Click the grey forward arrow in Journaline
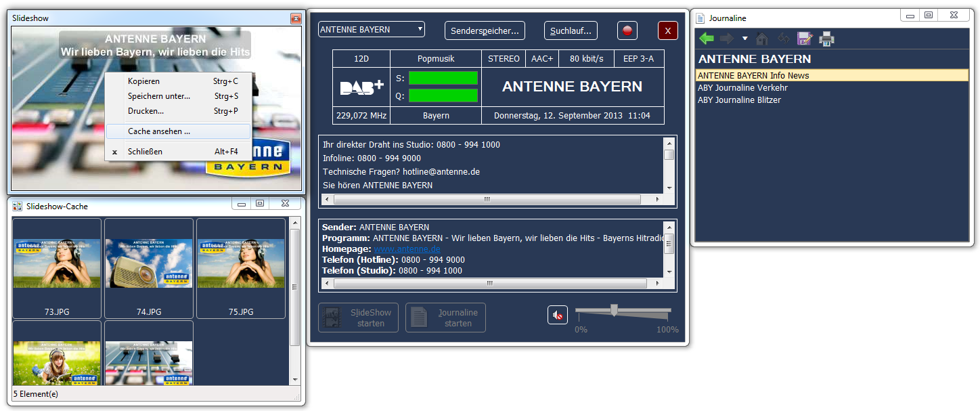Viewport: 980px width, 411px height. 727,39
